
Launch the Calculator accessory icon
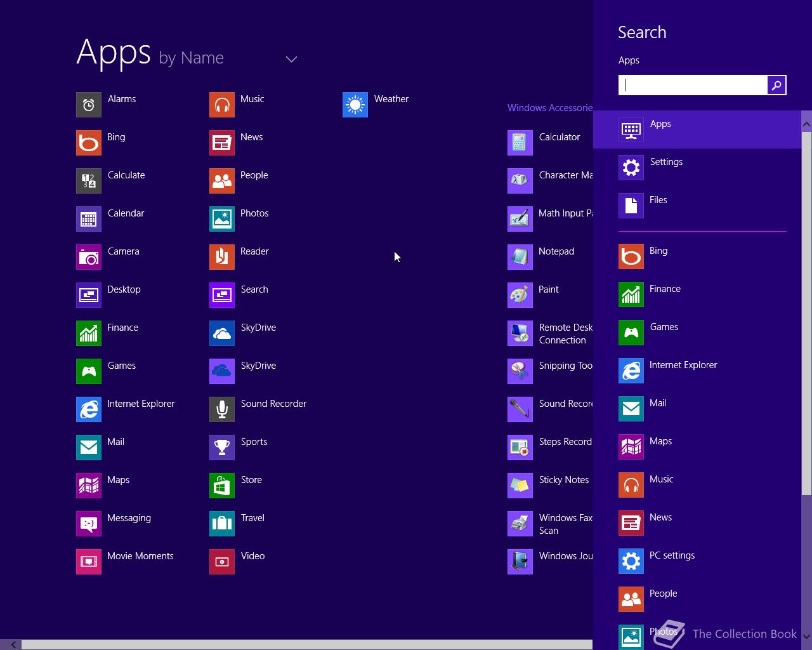520,143
